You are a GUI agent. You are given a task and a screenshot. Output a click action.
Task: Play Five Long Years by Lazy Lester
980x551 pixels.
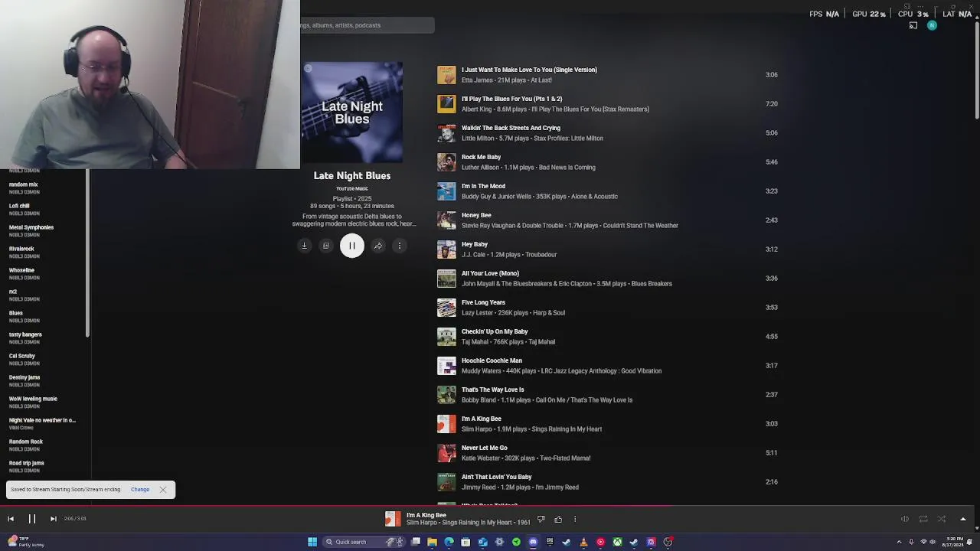point(483,302)
